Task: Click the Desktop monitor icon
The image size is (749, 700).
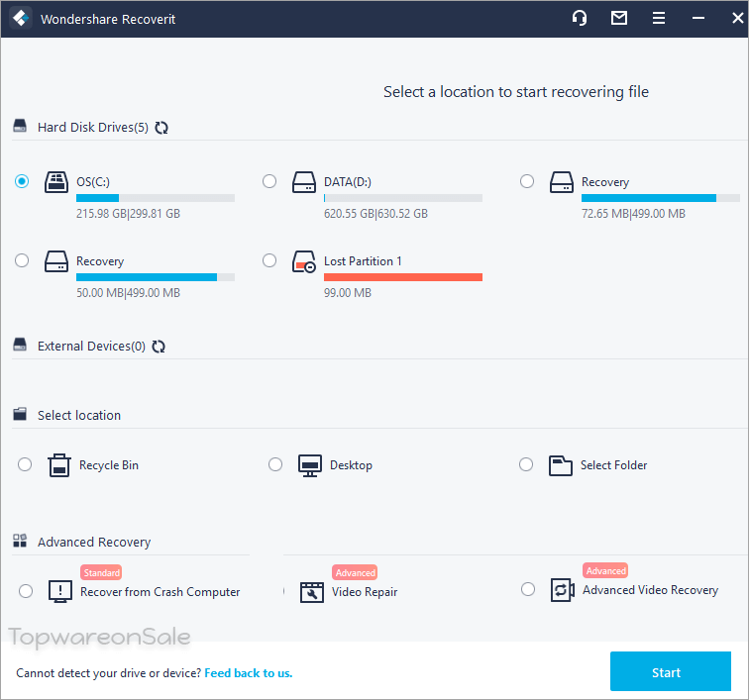Action: (x=310, y=465)
